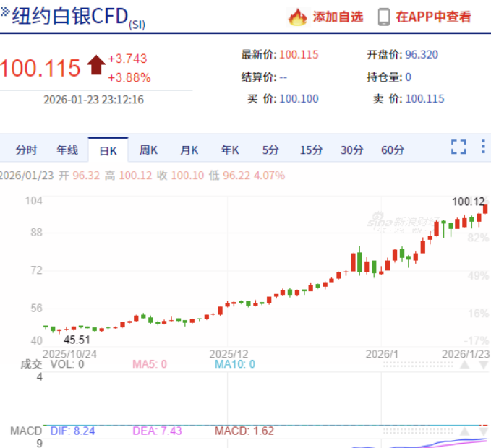Click 添加自选 to add to watchlist
The height and width of the screenshot is (448, 491).
coord(338,17)
